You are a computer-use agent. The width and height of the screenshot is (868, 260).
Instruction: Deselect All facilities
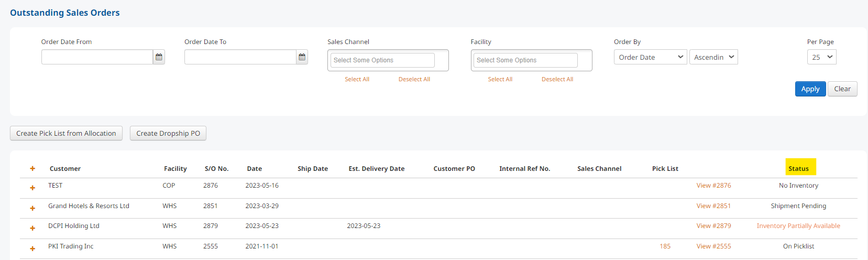tap(557, 79)
